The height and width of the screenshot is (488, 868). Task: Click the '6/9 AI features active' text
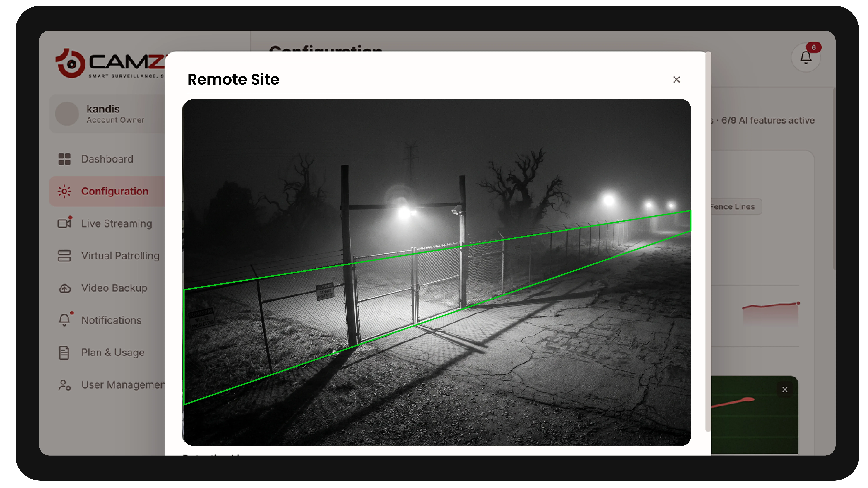point(768,121)
